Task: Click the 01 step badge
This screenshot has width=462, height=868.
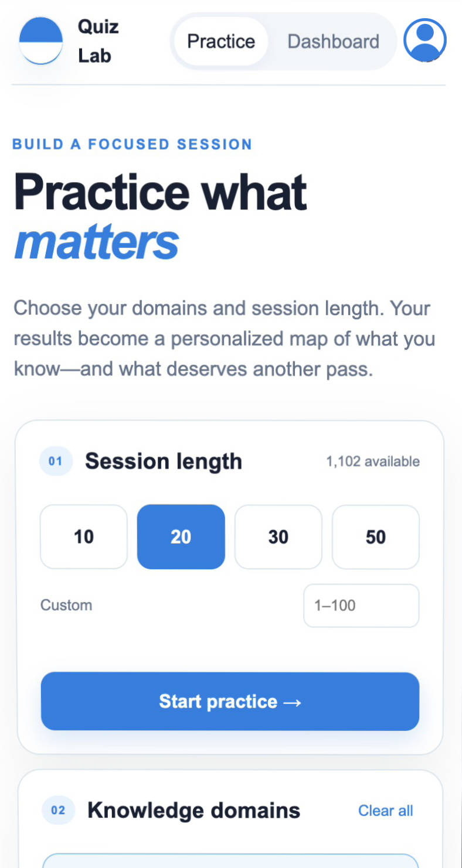Action: click(x=55, y=462)
